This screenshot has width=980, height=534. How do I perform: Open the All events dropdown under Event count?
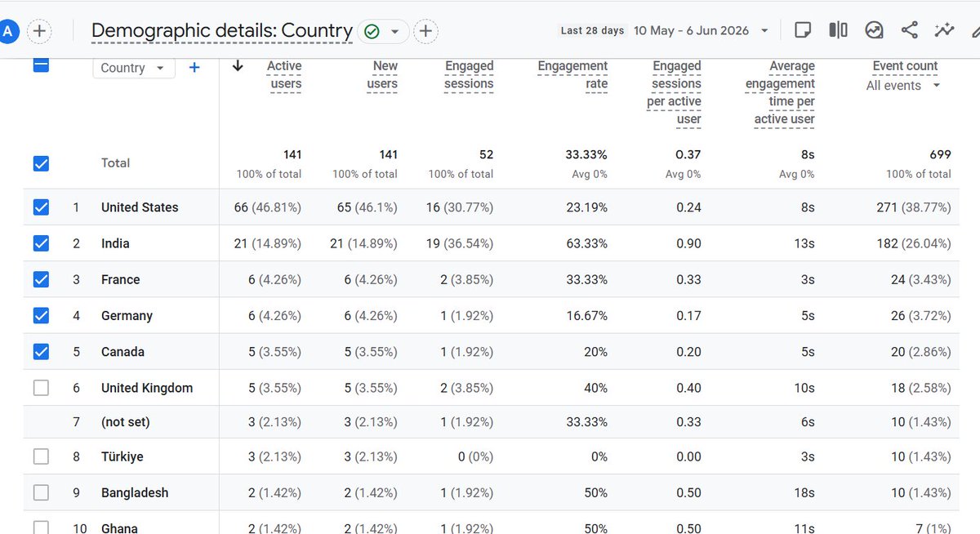point(903,86)
